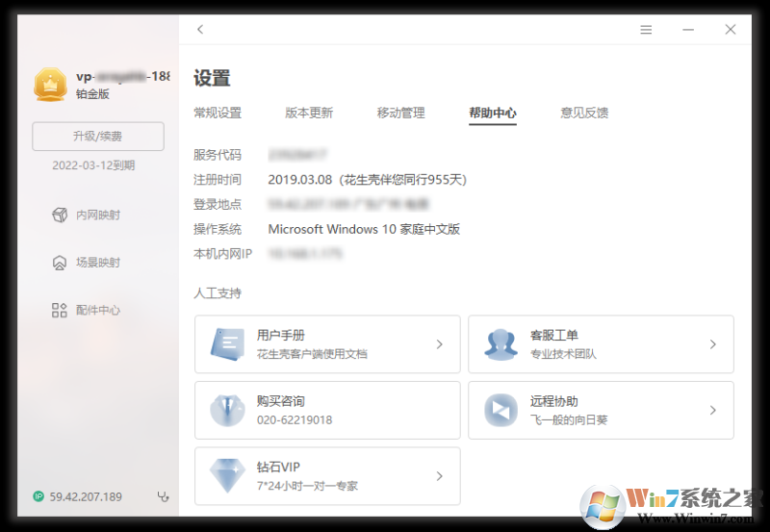This screenshot has height=532, width=770.
Task: Switch to the 意见反馈 tab
Action: (x=584, y=113)
